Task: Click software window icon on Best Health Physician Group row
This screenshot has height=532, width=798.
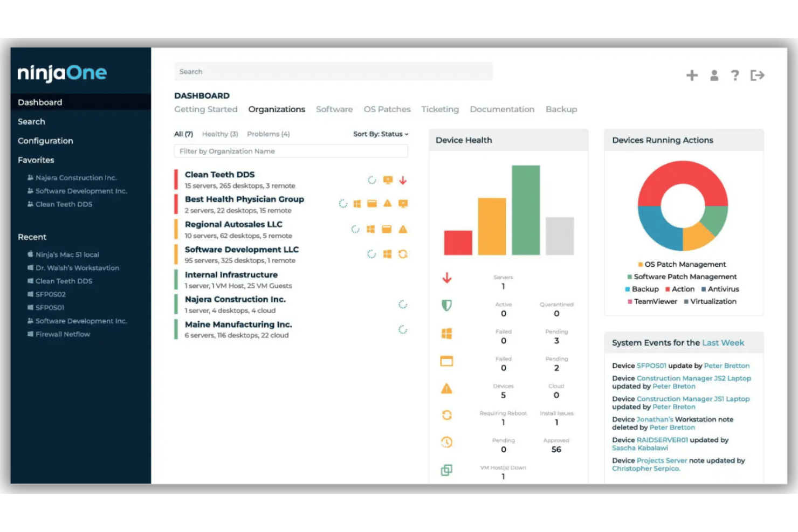Action: click(x=372, y=204)
